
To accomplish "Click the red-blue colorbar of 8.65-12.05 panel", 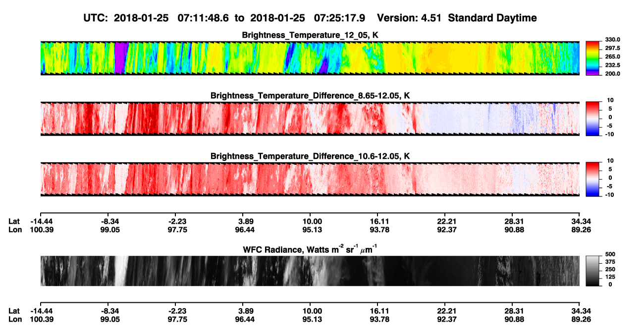I will tap(593, 118).
